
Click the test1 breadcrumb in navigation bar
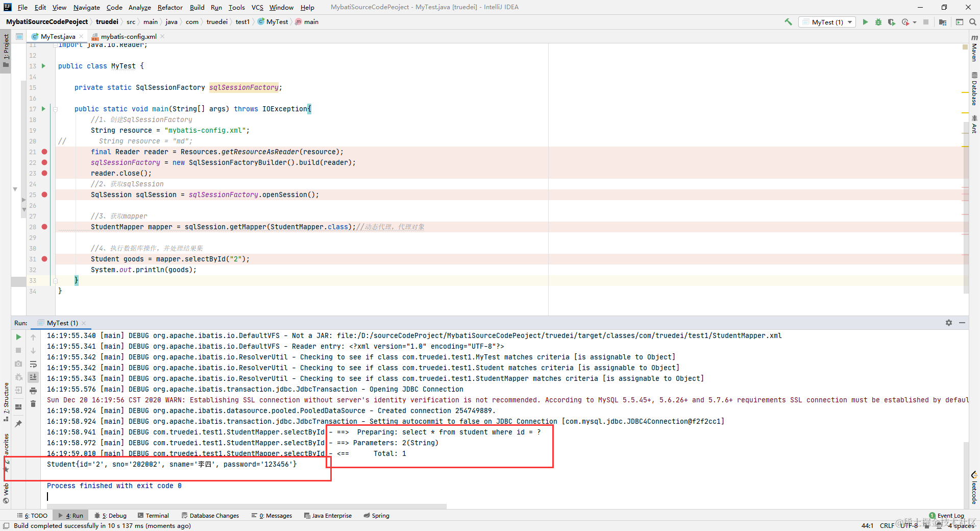[242, 22]
